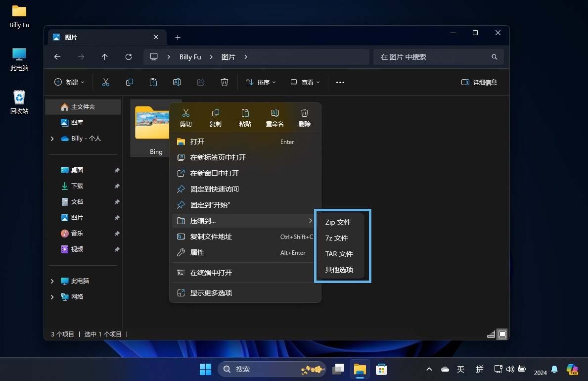Click the Up one level arrow icon

pyautogui.click(x=105, y=57)
